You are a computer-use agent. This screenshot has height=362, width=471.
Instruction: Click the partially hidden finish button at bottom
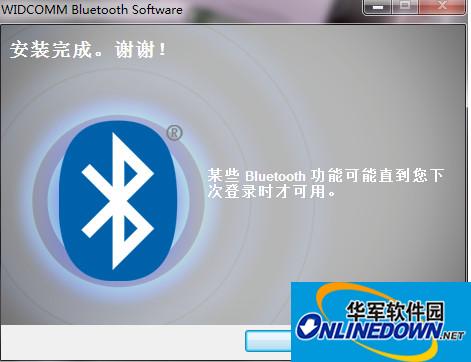pos(268,341)
